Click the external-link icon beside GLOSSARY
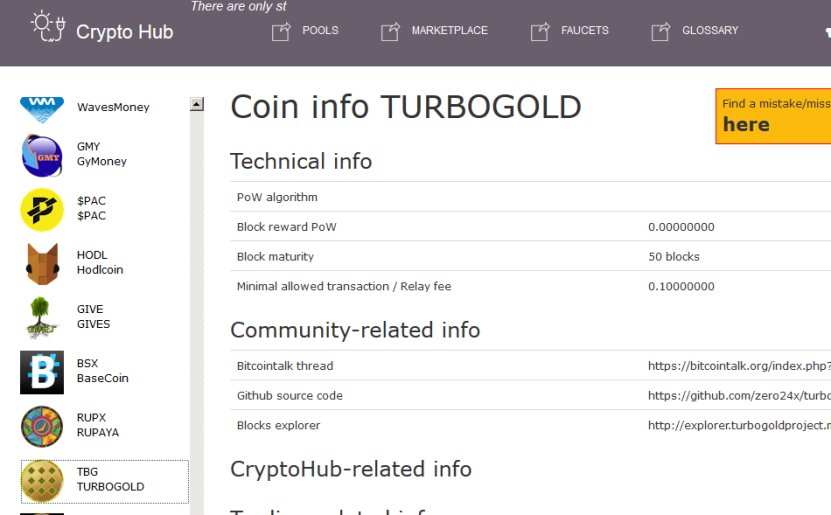This screenshot has width=831, height=515. click(x=661, y=32)
